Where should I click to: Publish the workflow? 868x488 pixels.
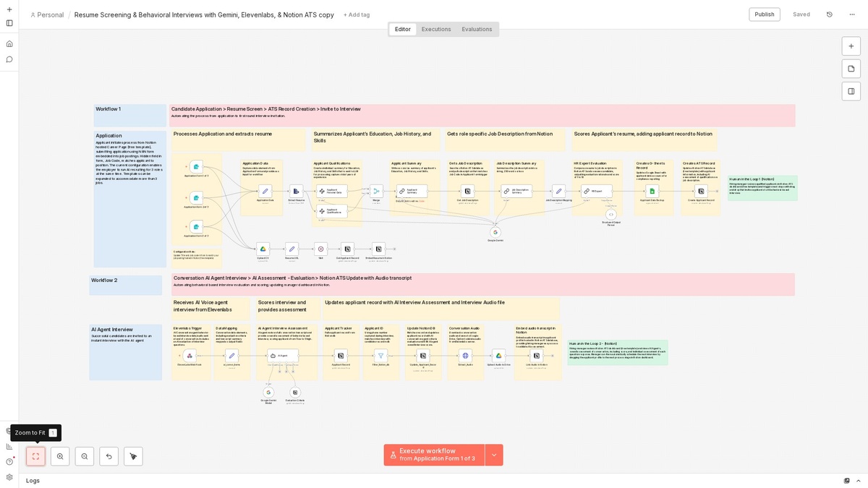click(765, 14)
